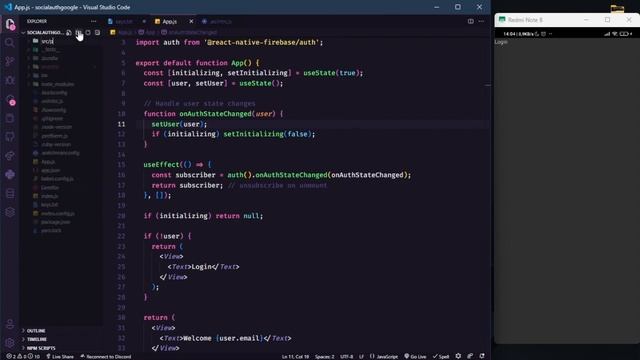Open Explorer views and more actions ellipsis
Image resolution: width=640 pixels, height=360 pixels.
(x=93, y=21)
